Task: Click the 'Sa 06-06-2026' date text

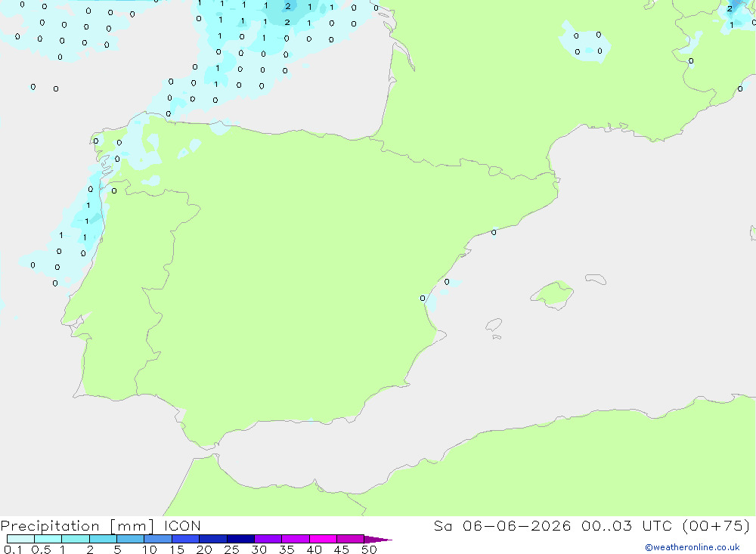Action: 502,525
